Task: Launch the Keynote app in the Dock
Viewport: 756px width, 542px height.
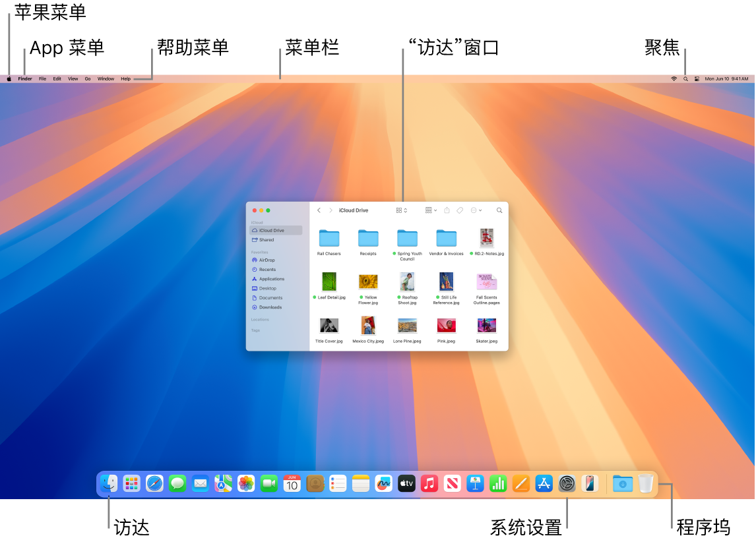Action: point(474,483)
